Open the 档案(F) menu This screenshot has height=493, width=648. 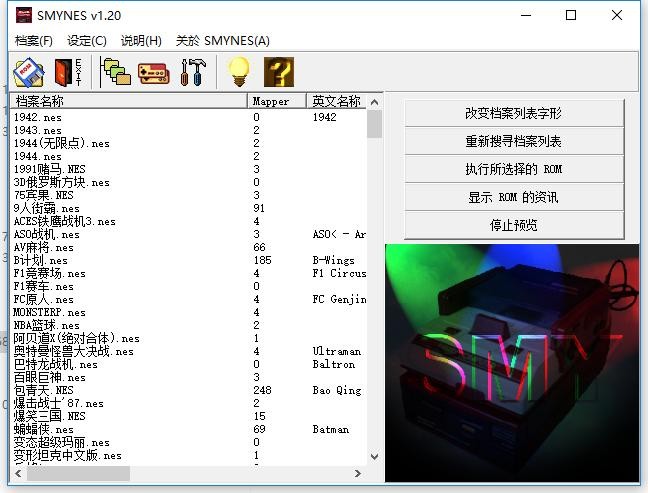click(33, 41)
